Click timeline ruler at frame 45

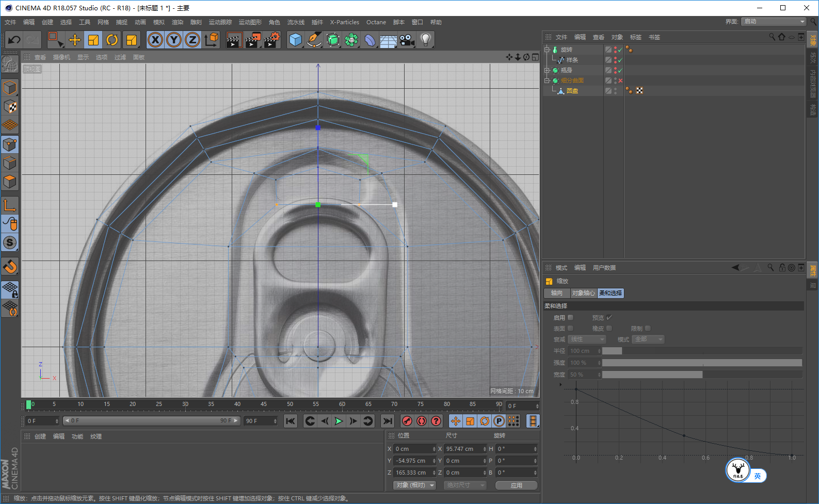264,404
